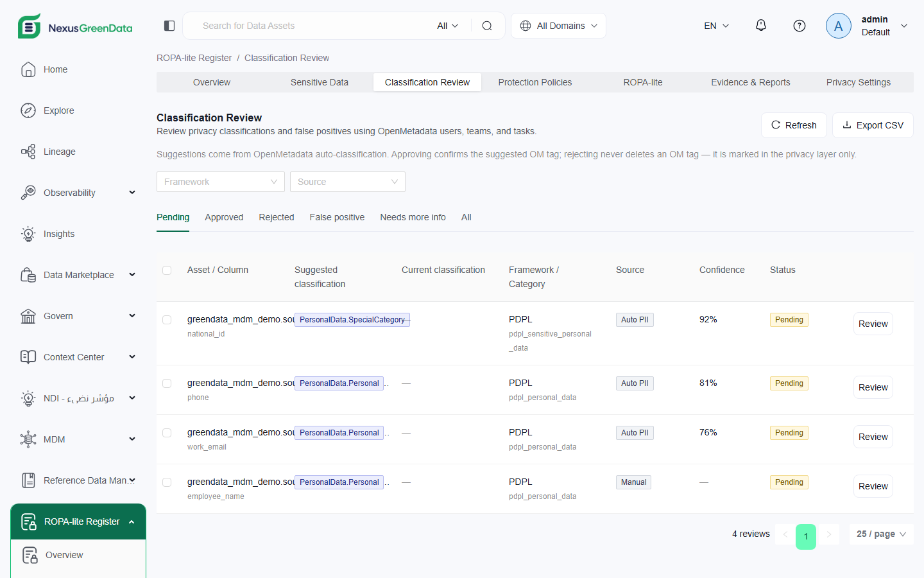Select the Approved status tab
Viewport: 924px width, 578px height.
point(224,217)
